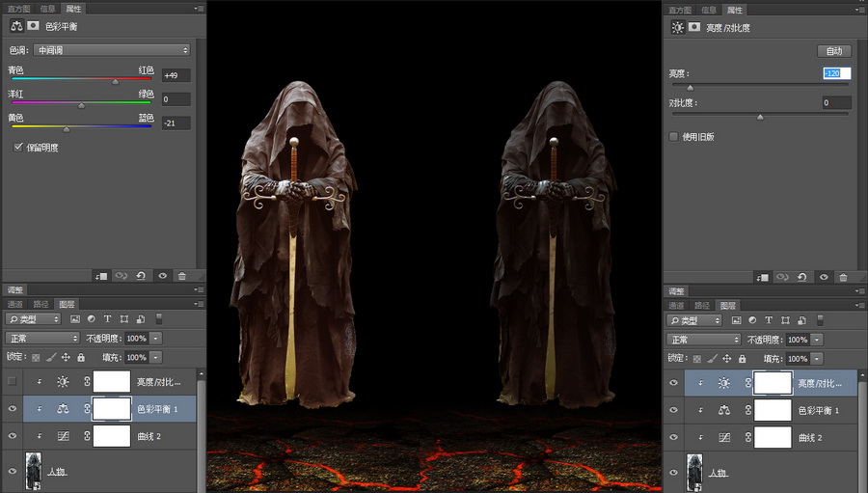Reset adjustment icon in right properties panel
868x493 pixels.
click(x=802, y=277)
